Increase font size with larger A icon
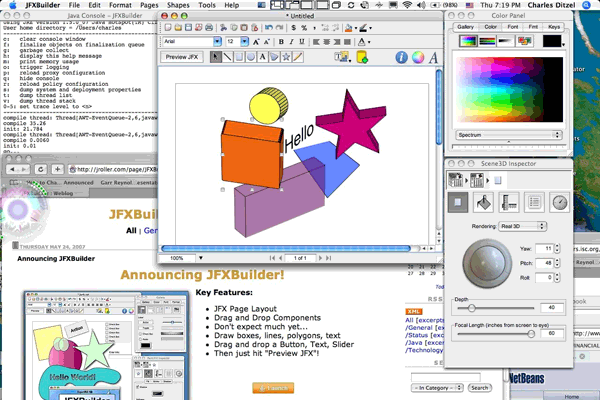Viewport: 600px width, 400px height. point(256,42)
